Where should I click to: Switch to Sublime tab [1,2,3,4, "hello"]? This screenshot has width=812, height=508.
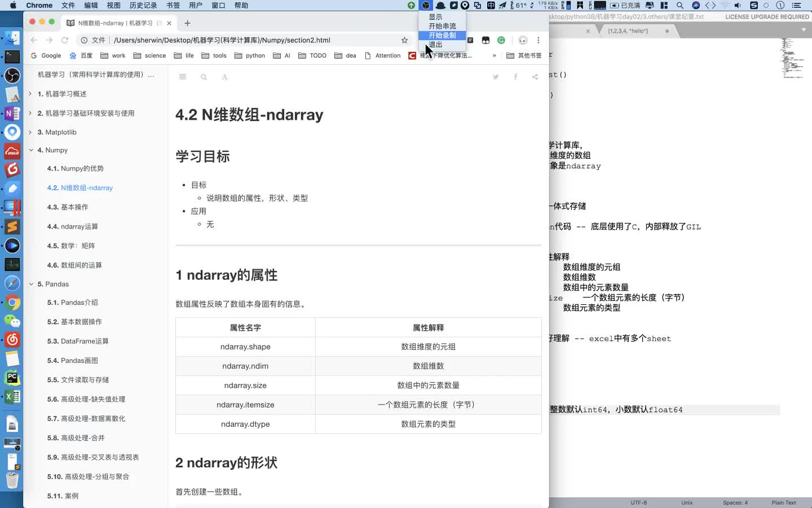pos(628,31)
